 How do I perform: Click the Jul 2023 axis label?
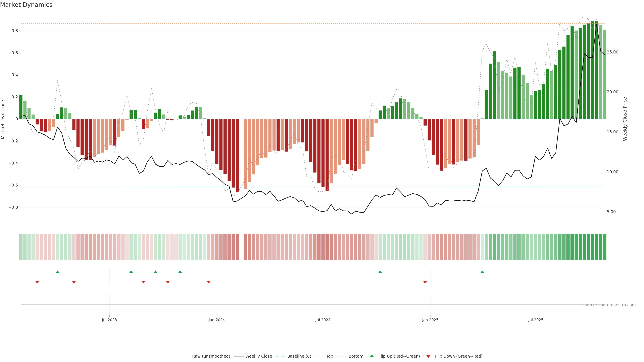point(109,320)
